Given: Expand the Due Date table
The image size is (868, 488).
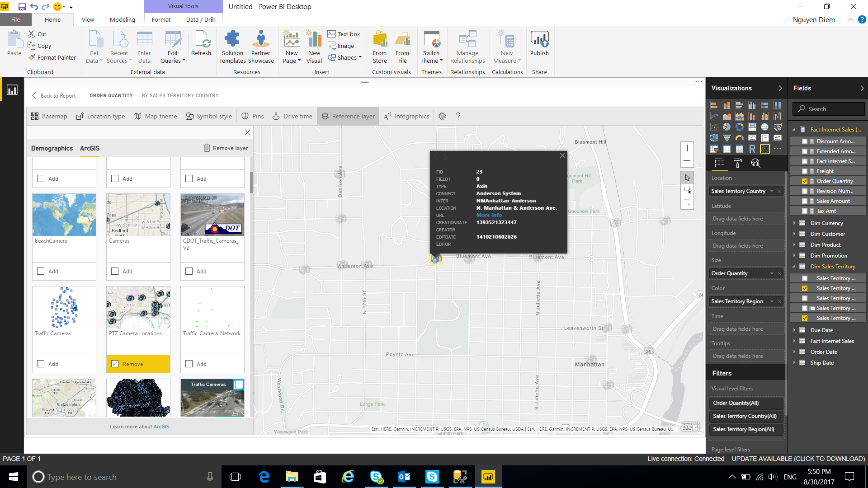Looking at the screenshot, I should [x=794, y=330].
